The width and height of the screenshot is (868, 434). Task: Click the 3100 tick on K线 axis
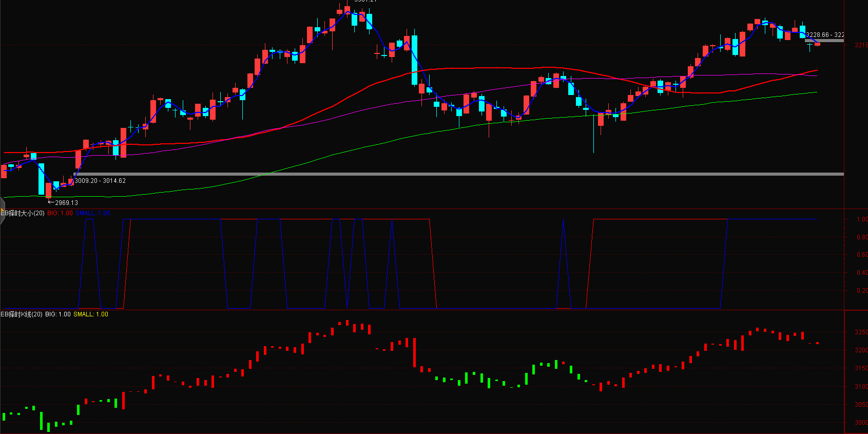coord(861,387)
